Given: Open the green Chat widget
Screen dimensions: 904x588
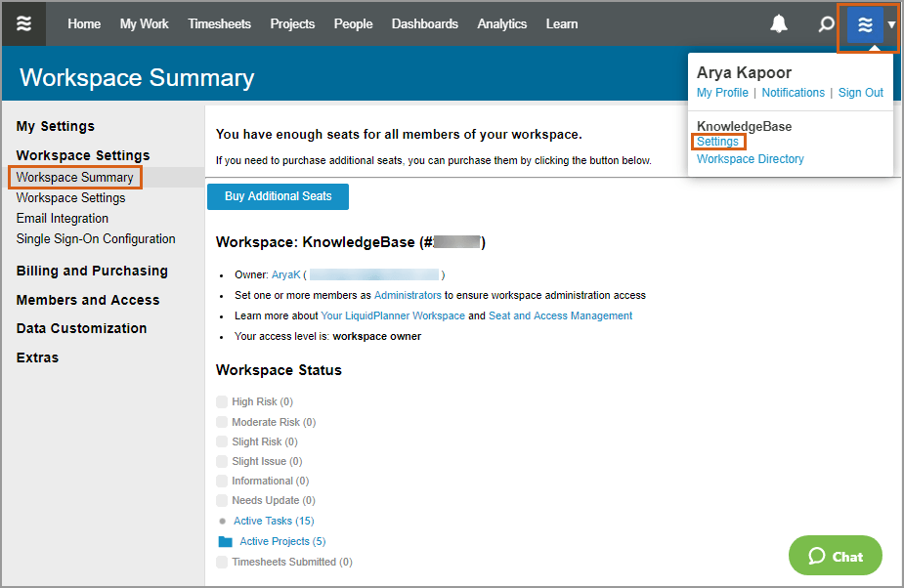Looking at the screenshot, I should [835, 556].
